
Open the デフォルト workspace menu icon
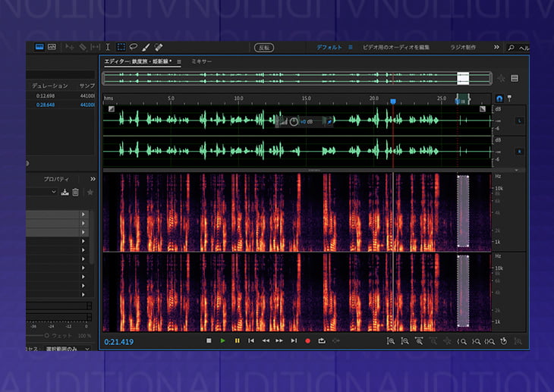pos(351,47)
